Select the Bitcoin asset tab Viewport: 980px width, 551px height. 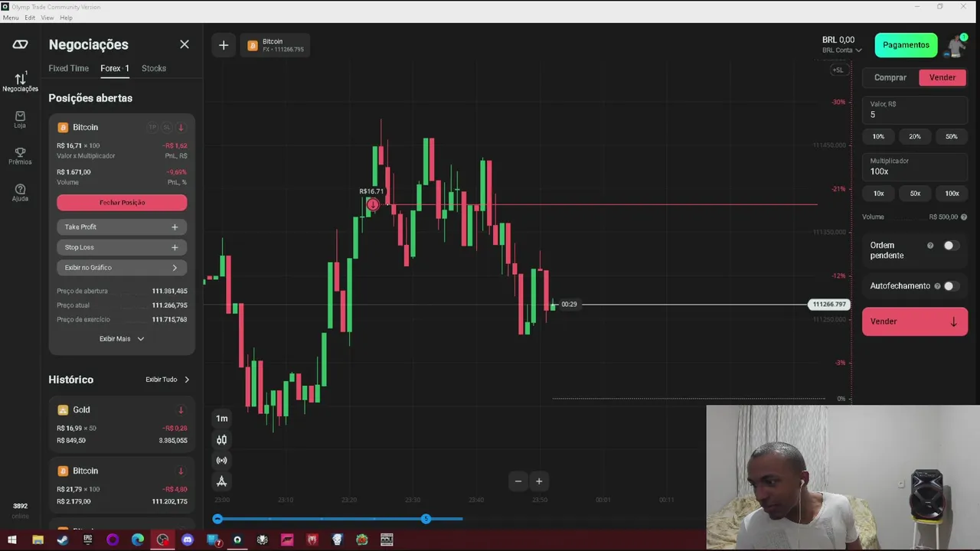(x=275, y=45)
